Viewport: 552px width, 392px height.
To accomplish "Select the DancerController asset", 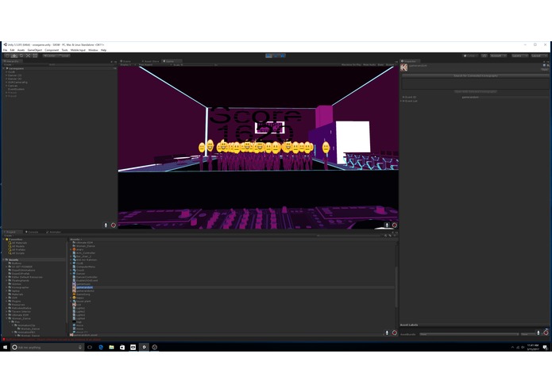I will [87, 277].
